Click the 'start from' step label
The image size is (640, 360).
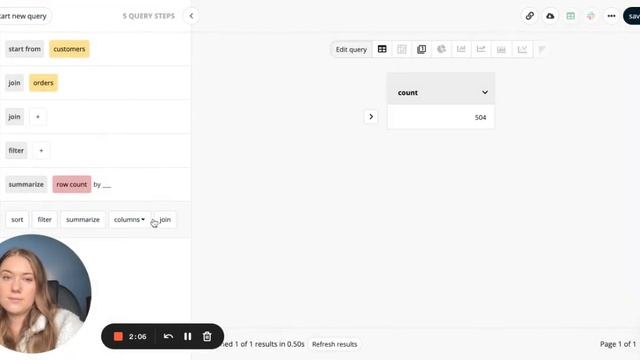tap(24, 49)
